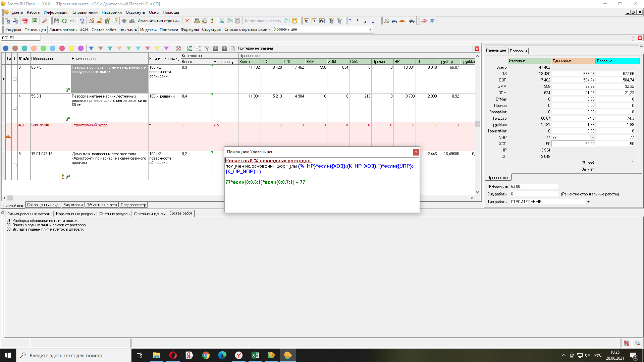Viewport: 644px width, 362px height.
Task: Click the scissors cut icon
Action: pos(222,21)
